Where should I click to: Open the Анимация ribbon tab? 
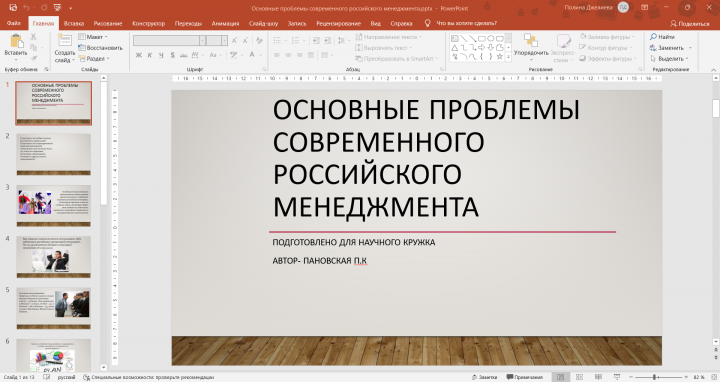click(225, 23)
